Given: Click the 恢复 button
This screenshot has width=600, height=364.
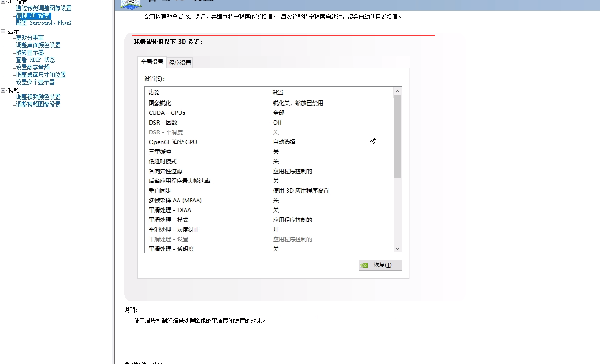Looking at the screenshot, I should [x=380, y=265].
